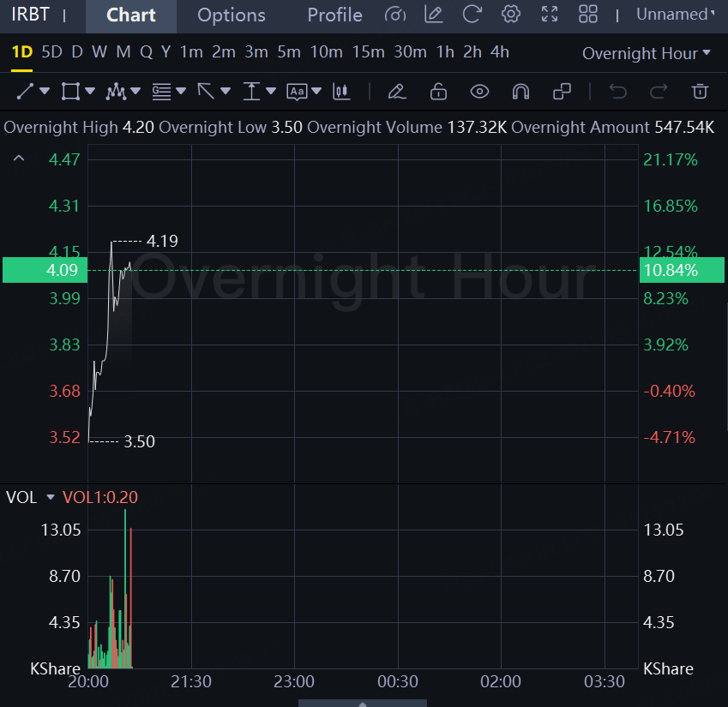Open chart settings gear icon
Viewport: 728px width, 707px height.
coord(511,15)
